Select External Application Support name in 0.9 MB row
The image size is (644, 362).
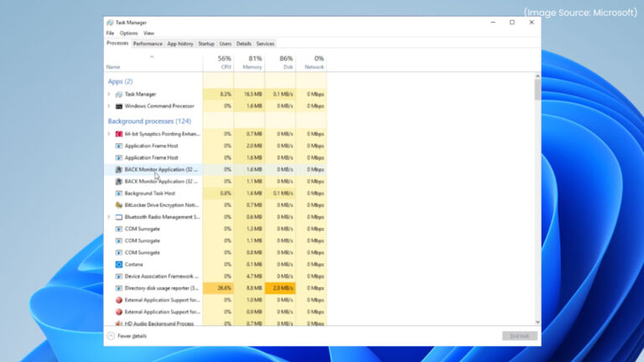(162, 312)
